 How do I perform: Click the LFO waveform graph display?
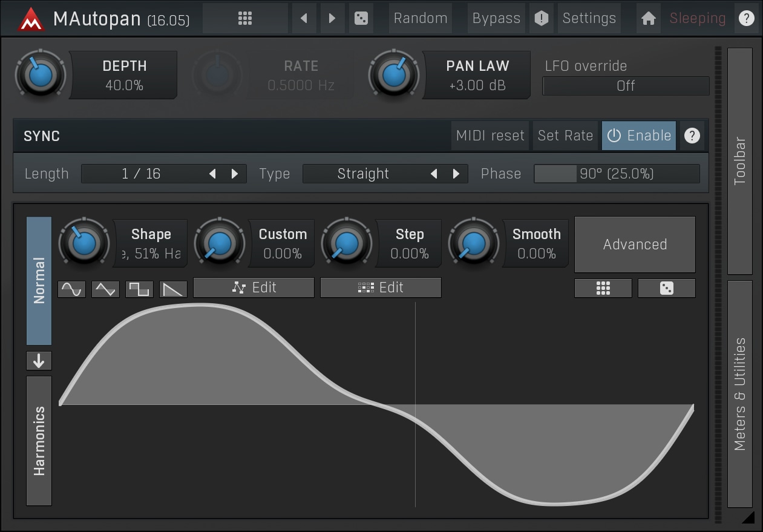point(376,404)
